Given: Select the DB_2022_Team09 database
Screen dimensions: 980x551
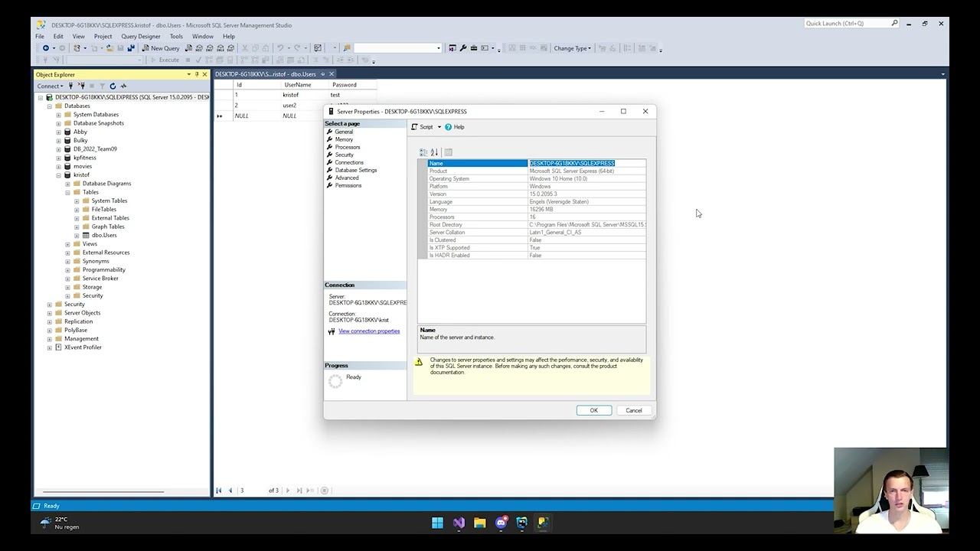Looking at the screenshot, I should coord(95,149).
